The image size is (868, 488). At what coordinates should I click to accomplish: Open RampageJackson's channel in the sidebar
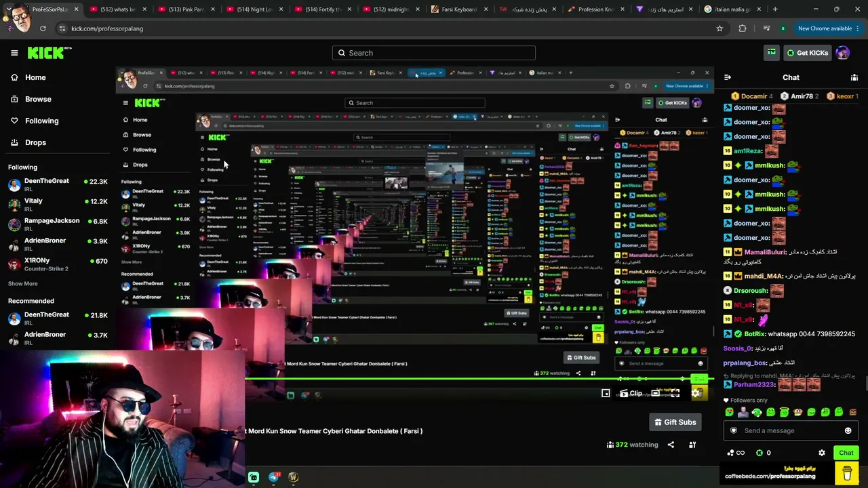tap(58, 224)
